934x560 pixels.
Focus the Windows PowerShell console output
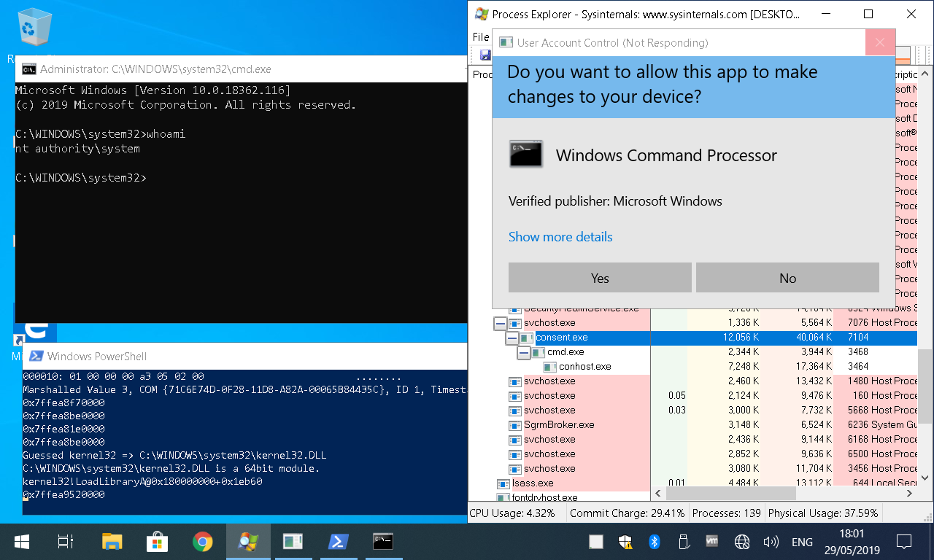(244, 442)
